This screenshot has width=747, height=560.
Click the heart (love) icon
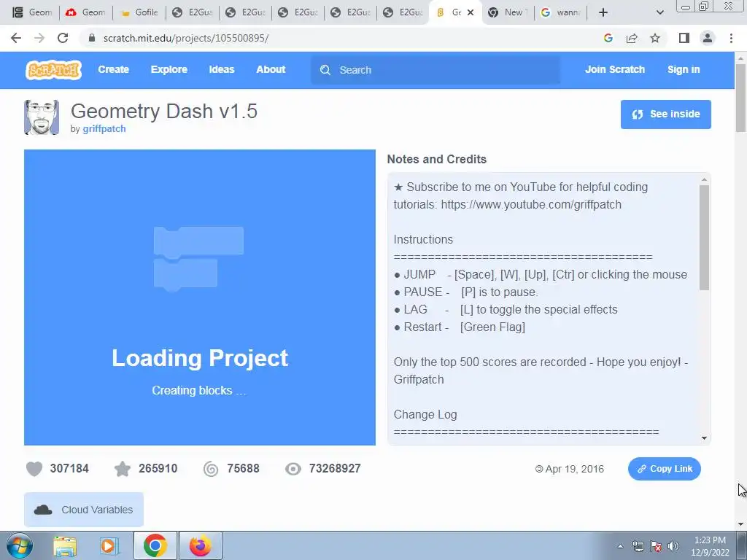[x=34, y=469]
